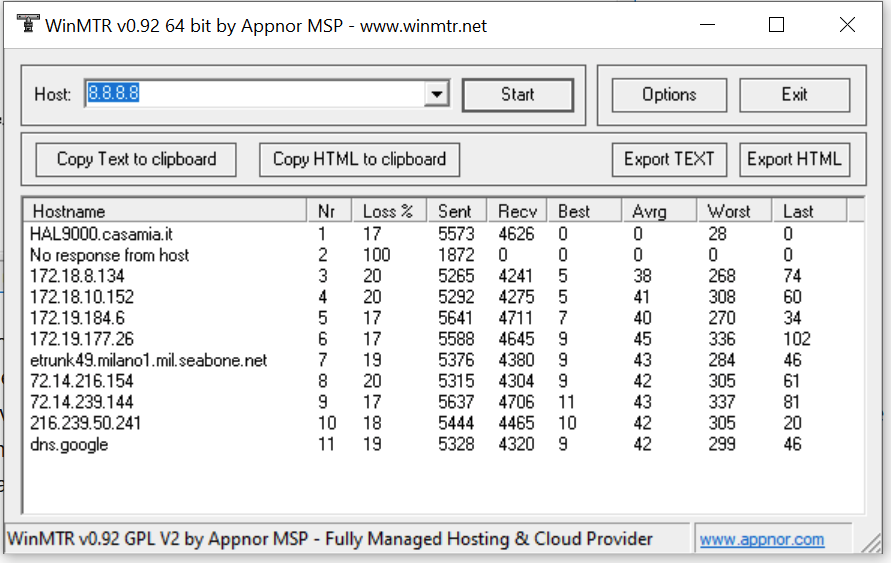This screenshot has width=891, height=563.
Task: Select the 172.18.8.134 row
Action: [443, 276]
